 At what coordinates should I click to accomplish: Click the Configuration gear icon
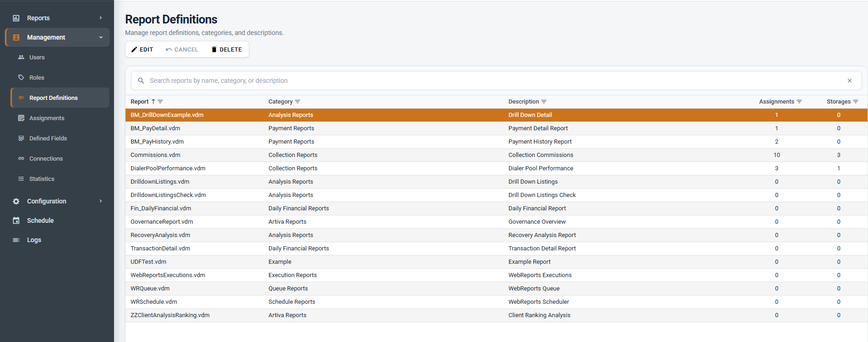[x=16, y=201]
